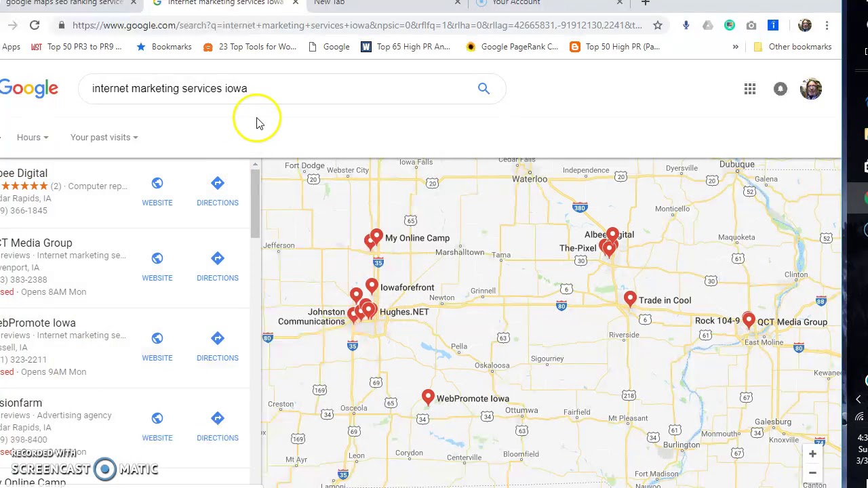Close the Your Account tab
Image resolution: width=868 pixels, height=488 pixels.
tap(620, 3)
